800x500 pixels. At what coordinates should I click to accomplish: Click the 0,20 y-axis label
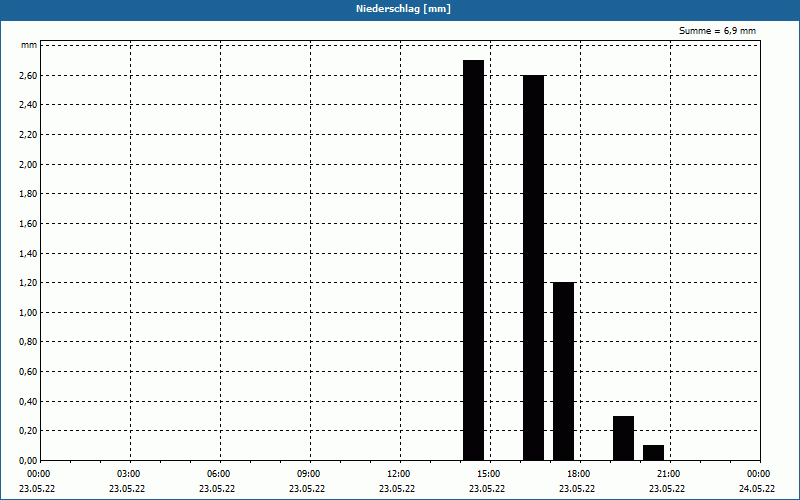[x=28, y=431]
